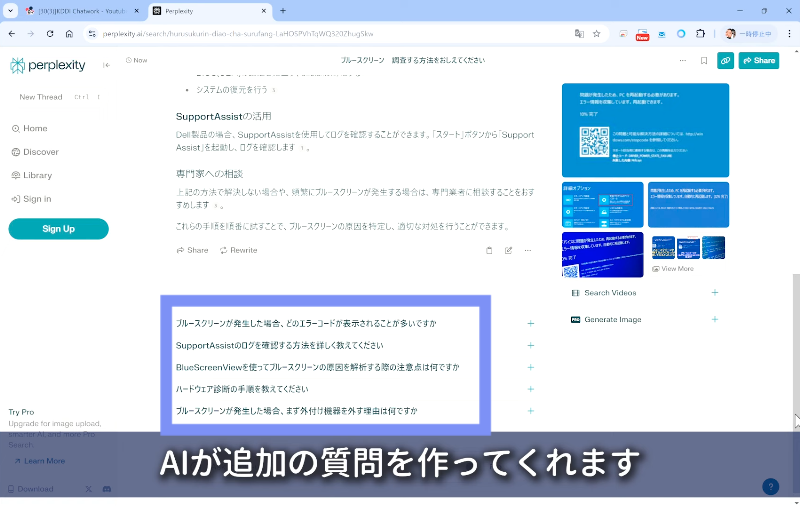Click the Perplexity logo

(x=47, y=65)
